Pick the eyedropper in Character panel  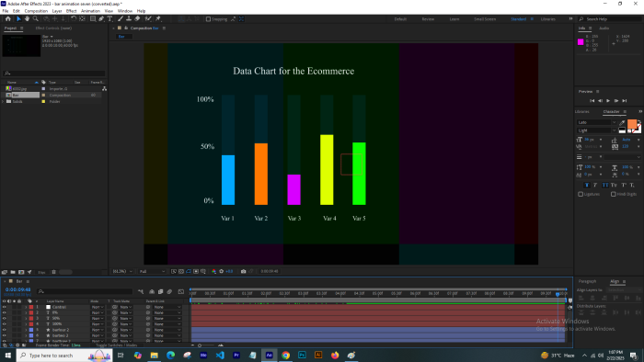[622, 122]
